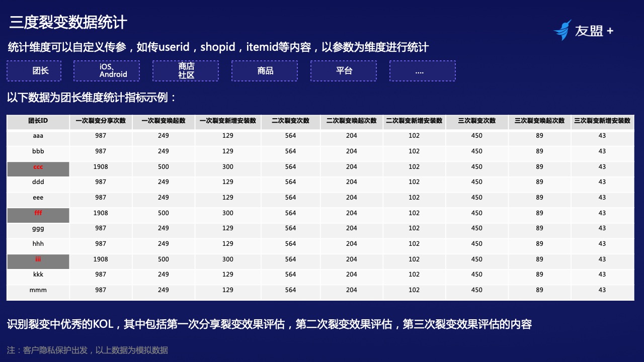Sort by 一次裂变分享次数 column header
Screen dimensions: 644x362
pyautogui.click(x=100, y=121)
